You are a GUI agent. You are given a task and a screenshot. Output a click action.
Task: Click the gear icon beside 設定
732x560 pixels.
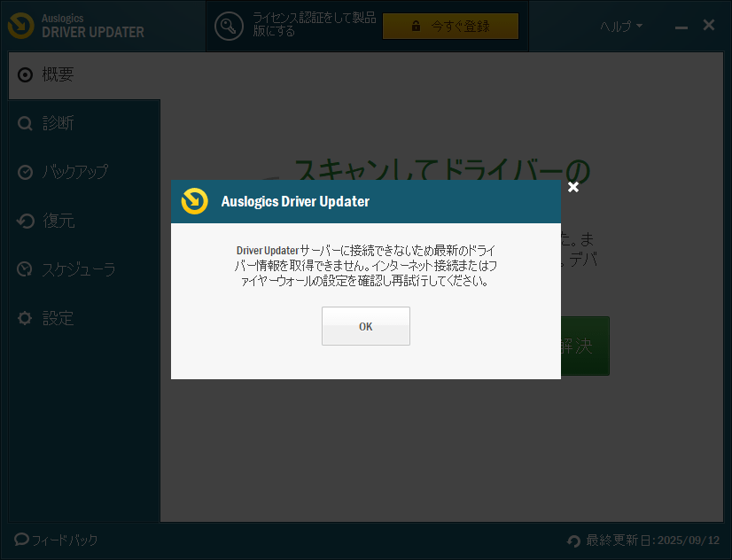tap(25, 318)
